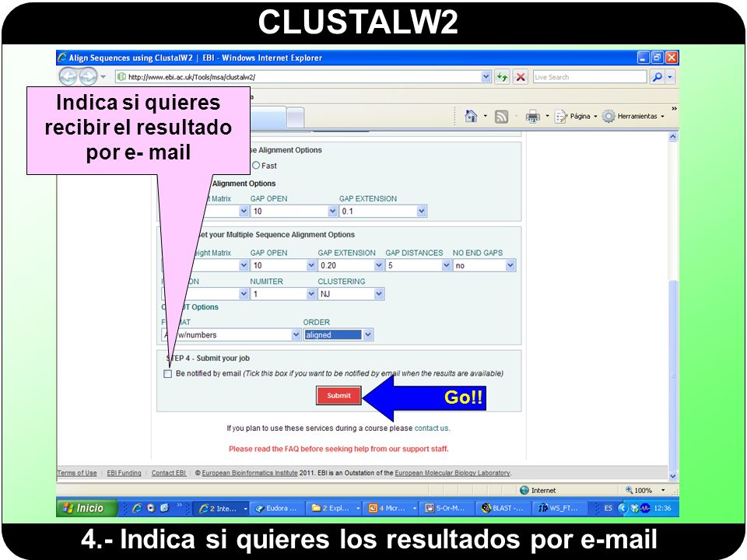
Task: Click the system tray clock 12:36
Action: click(662, 508)
